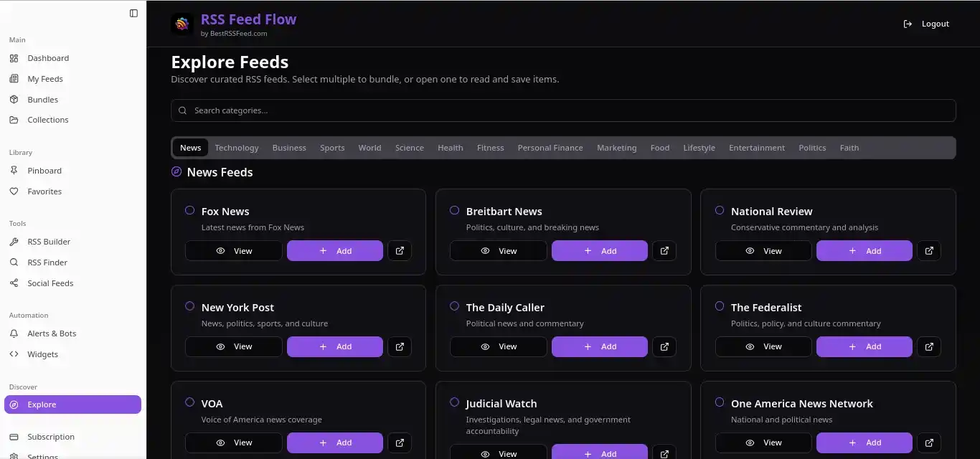The width and height of the screenshot is (980, 459).
Task: Open external link for The Daily Caller
Action: point(664,347)
